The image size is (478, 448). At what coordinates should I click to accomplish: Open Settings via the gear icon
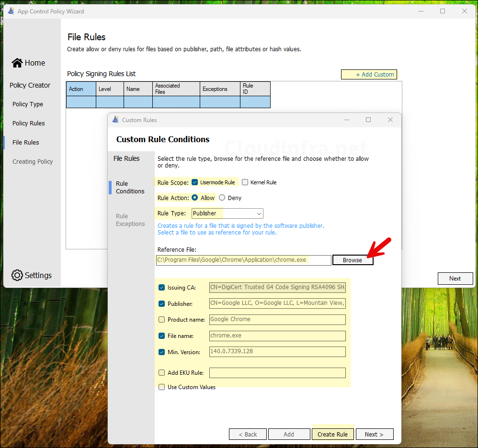[x=17, y=275]
